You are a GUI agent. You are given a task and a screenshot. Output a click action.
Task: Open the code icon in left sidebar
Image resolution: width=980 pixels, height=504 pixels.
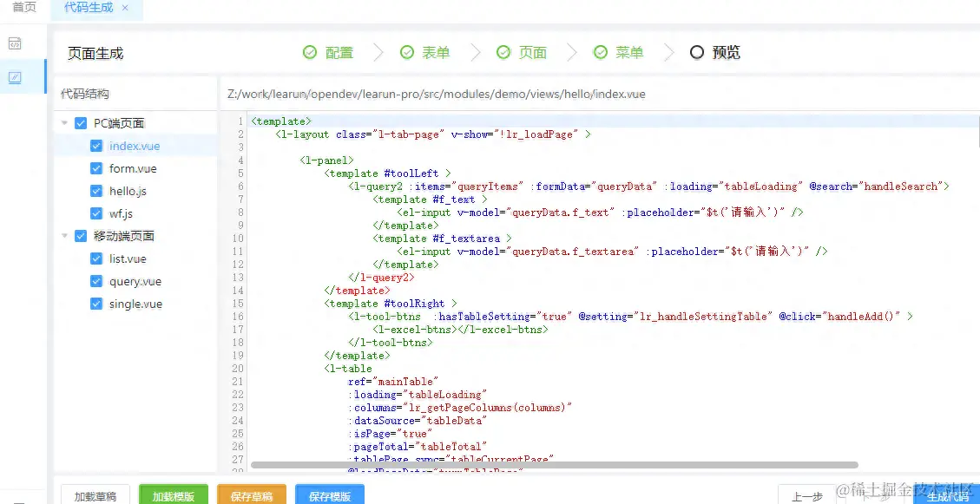click(15, 43)
